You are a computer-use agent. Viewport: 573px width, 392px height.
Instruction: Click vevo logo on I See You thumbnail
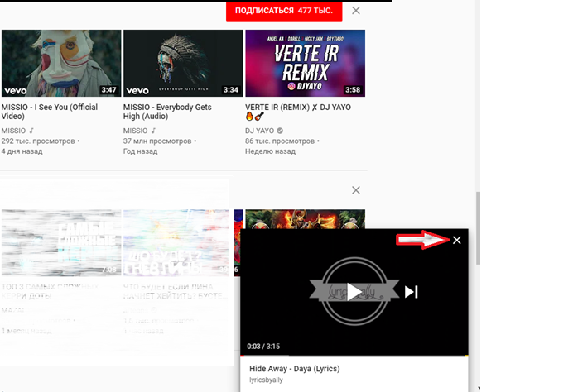coord(16,91)
